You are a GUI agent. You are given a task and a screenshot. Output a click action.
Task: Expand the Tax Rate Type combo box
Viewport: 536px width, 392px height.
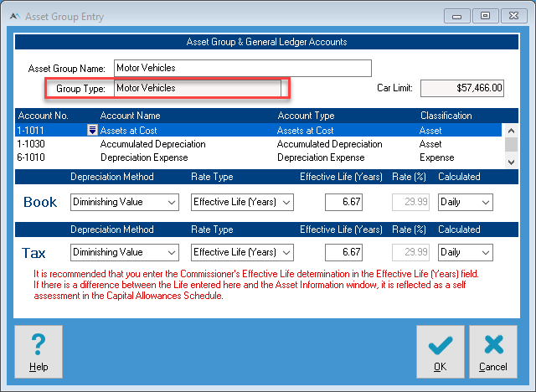click(x=242, y=252)
